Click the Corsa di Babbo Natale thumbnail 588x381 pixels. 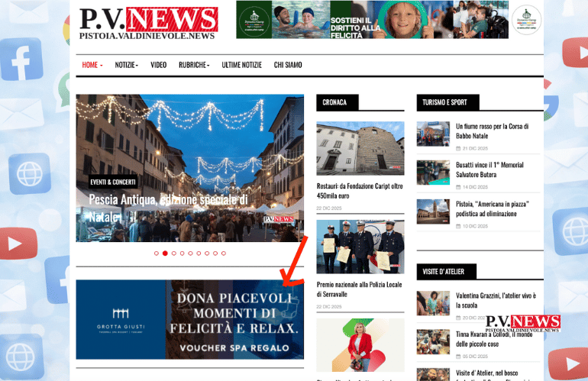click(433, 134)
